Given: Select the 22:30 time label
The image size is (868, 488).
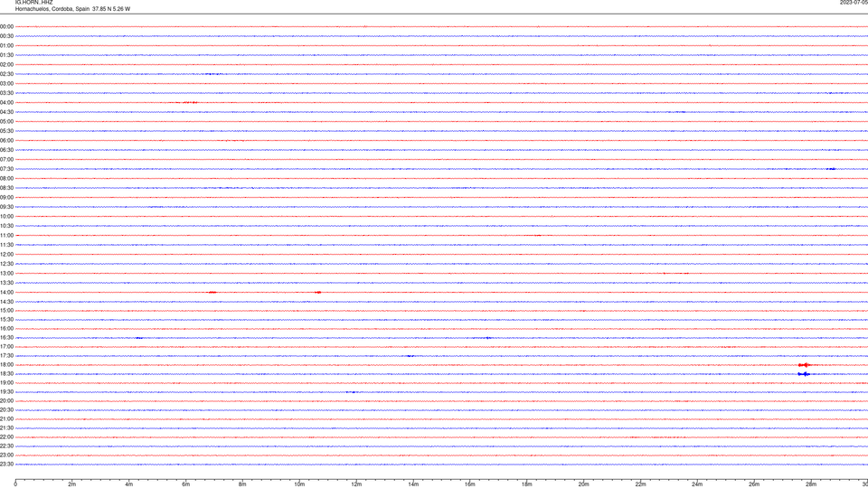Looking at the screenshot, I should (x=6, y=446).
